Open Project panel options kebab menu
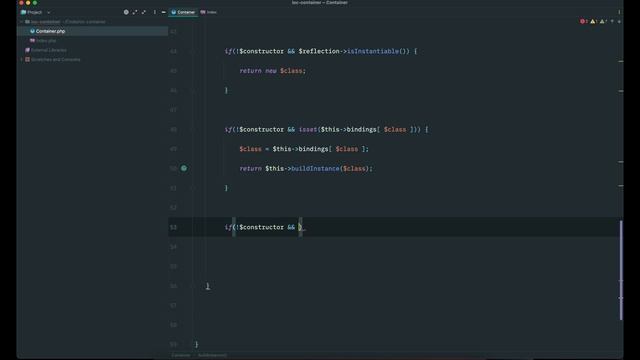 click(x=155, y=12)
